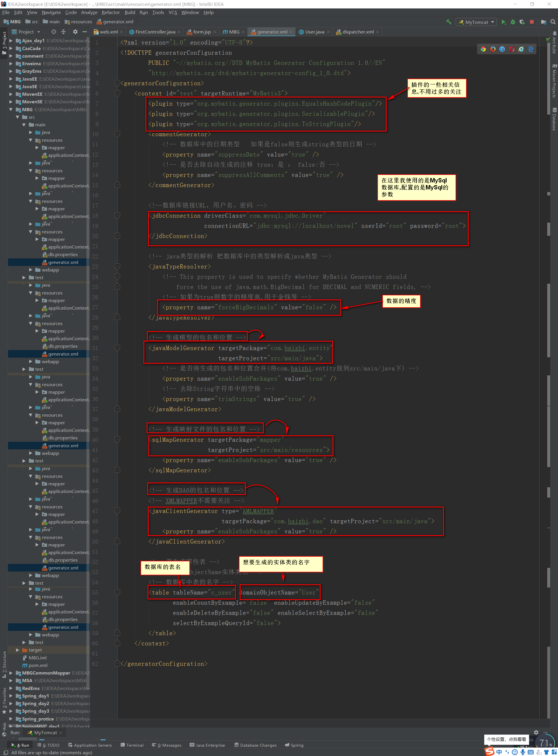Viewport: 558px width, 756px height.
Task: Run with coverage icon in toolbar
Action: click(x=522, y=22)
